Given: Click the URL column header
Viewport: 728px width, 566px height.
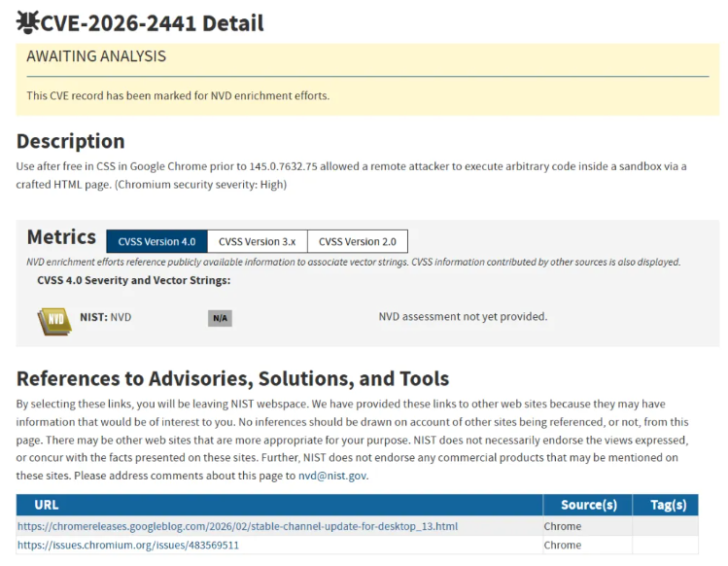Looking at the screenshot, I should pos(47,505).
